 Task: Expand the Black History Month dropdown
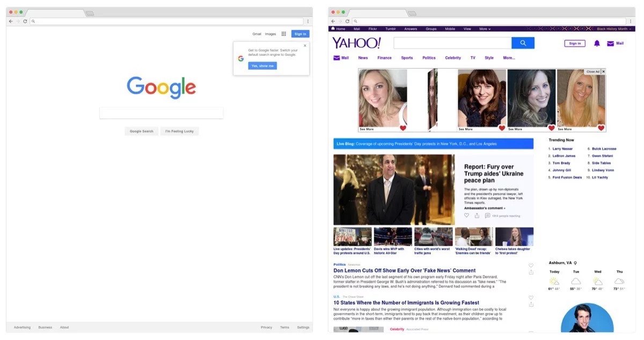click(x=614, y=29)
